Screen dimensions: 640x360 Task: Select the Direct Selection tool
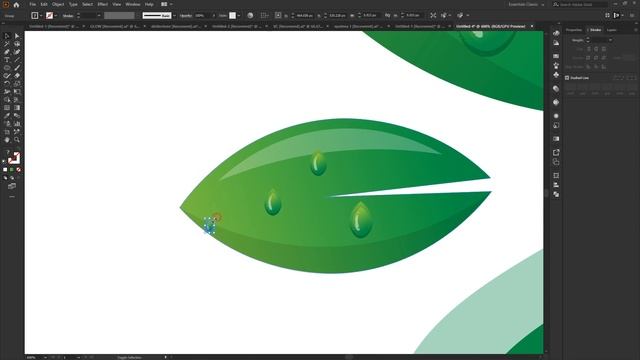tap(17, 36)
